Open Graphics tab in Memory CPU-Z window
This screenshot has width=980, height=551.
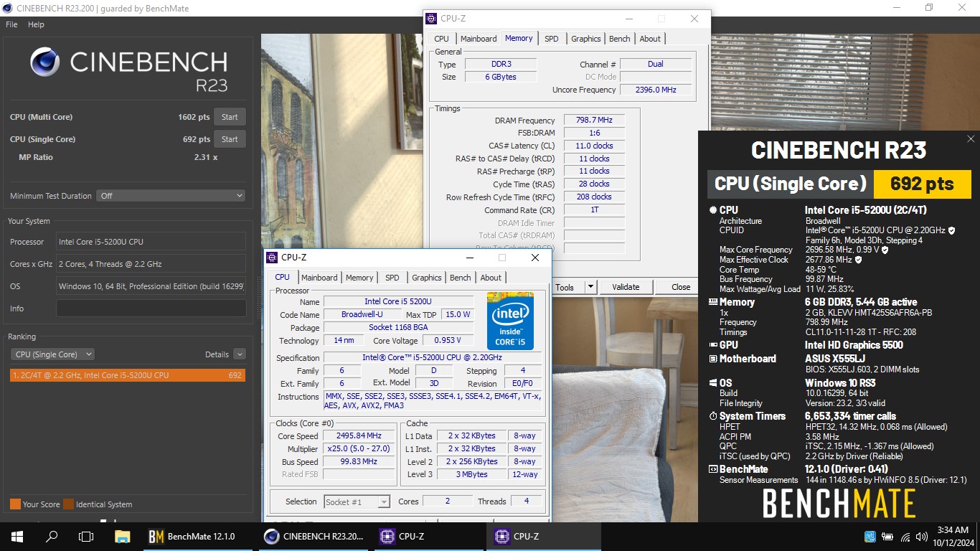point(586,39)
